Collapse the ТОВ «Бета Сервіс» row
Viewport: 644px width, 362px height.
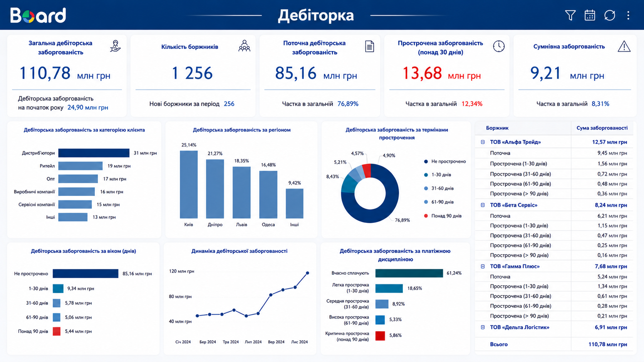483,205
